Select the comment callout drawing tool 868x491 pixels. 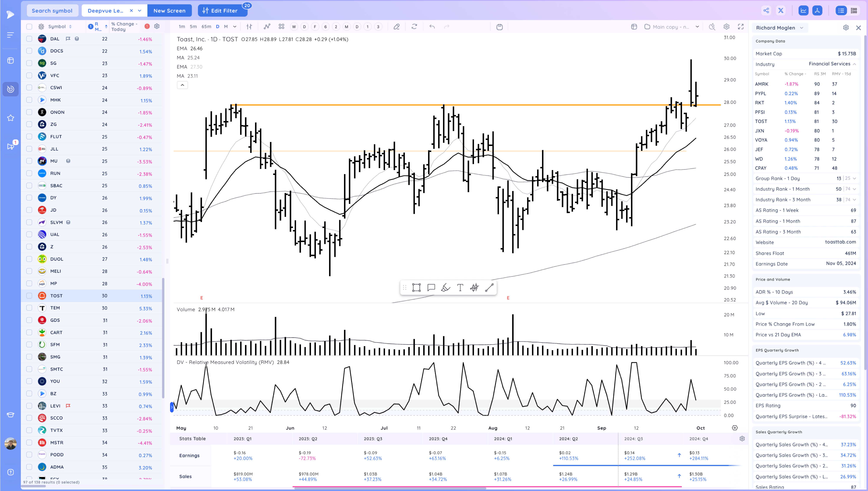click(431, 288)
